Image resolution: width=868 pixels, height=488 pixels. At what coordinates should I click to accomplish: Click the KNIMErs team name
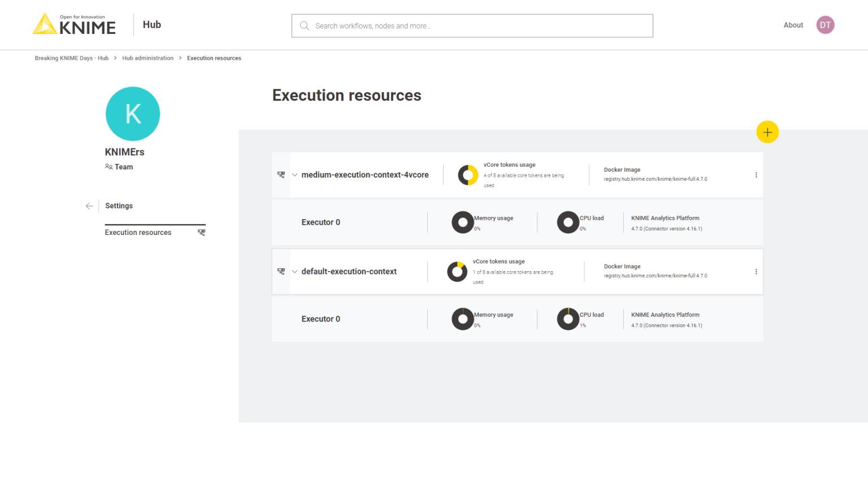pyautogui.click(x=124, y=152)
